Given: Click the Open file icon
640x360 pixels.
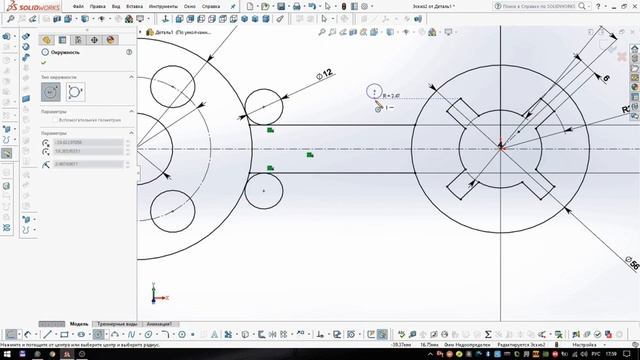Looking at the screenshot, I should (265, 7).
